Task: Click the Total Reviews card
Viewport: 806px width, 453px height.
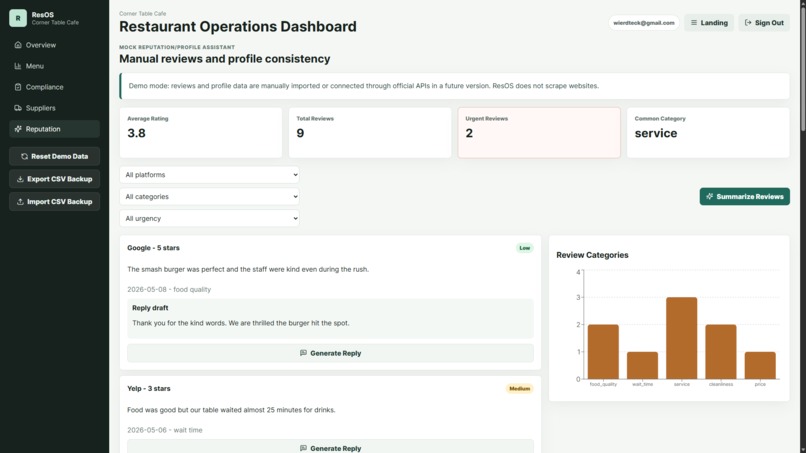Action: coord(370,133)
